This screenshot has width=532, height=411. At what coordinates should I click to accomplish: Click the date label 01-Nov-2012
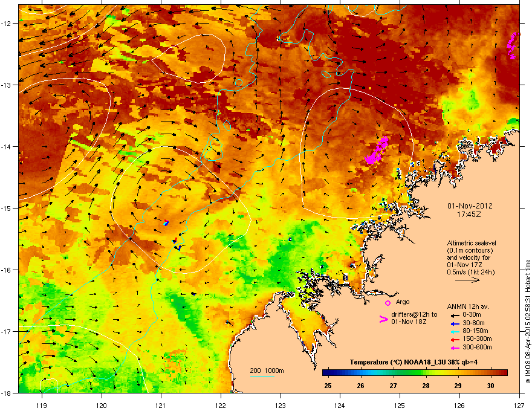(x=470, y=206)
